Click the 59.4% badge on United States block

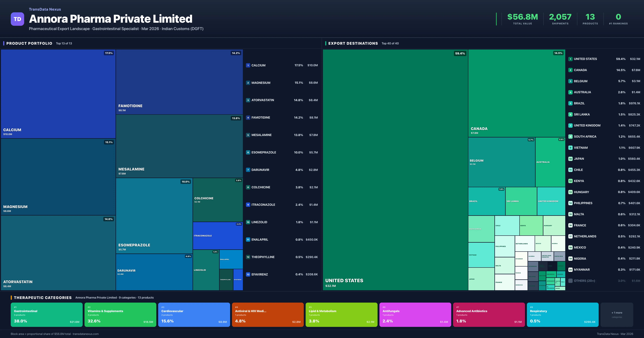click(460, 53)
